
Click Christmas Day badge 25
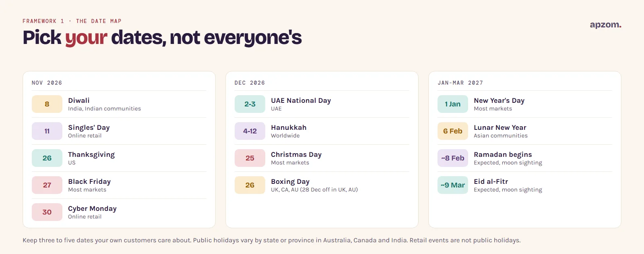250,158
